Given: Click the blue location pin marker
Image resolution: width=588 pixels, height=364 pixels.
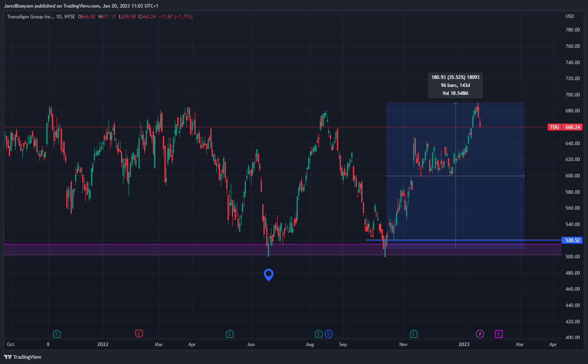Looking at the screenshot, I should [x=269, y=275].
